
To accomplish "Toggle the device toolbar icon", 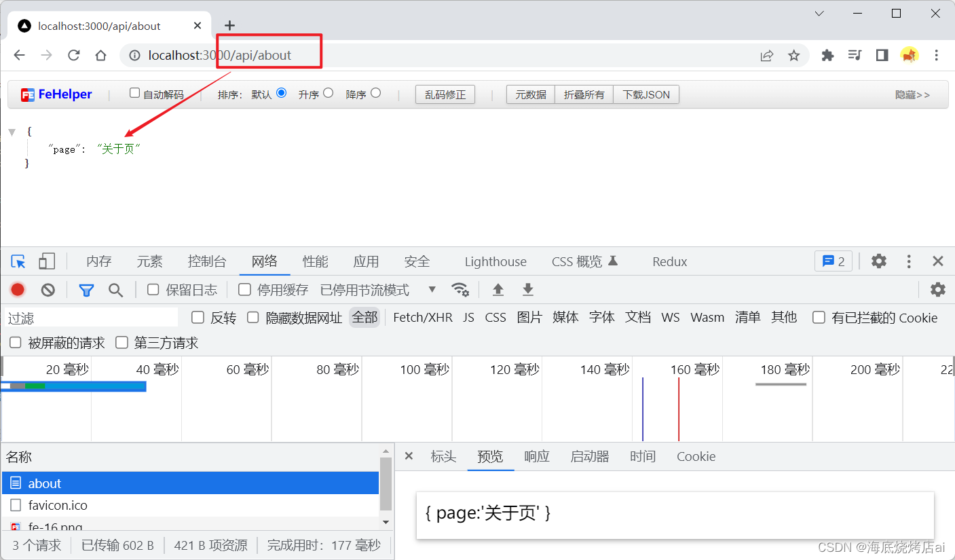I will (46, 261).
